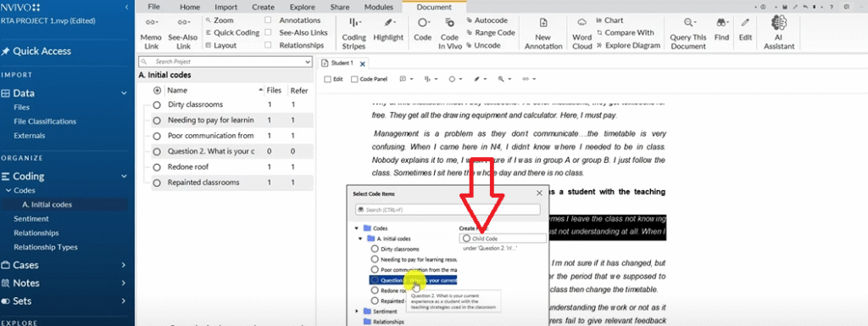Open Files under Data in sidebar
The width and height of the screenshot is (868, 326).
tap(21, 108)
